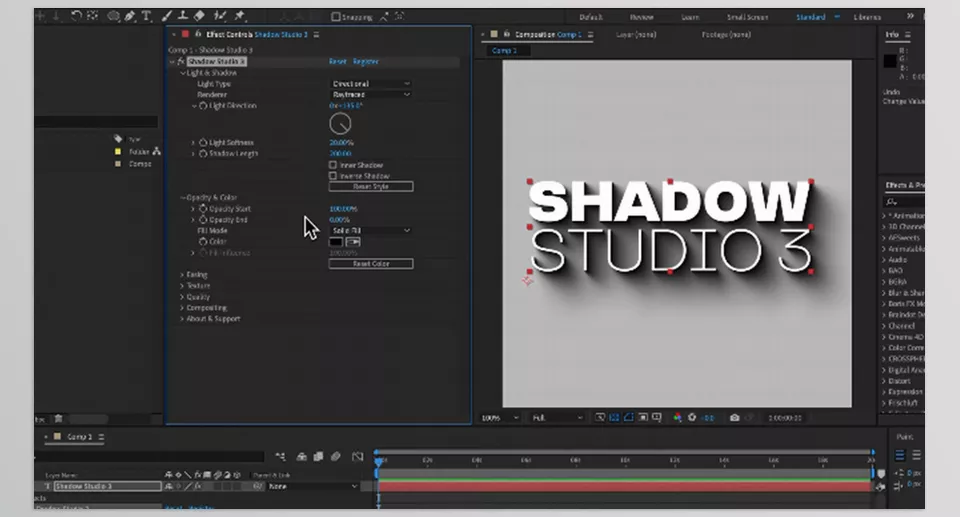The image size is (960, 517).
Task: Click the trash icon in the Project panel
Action: [58, 419]
